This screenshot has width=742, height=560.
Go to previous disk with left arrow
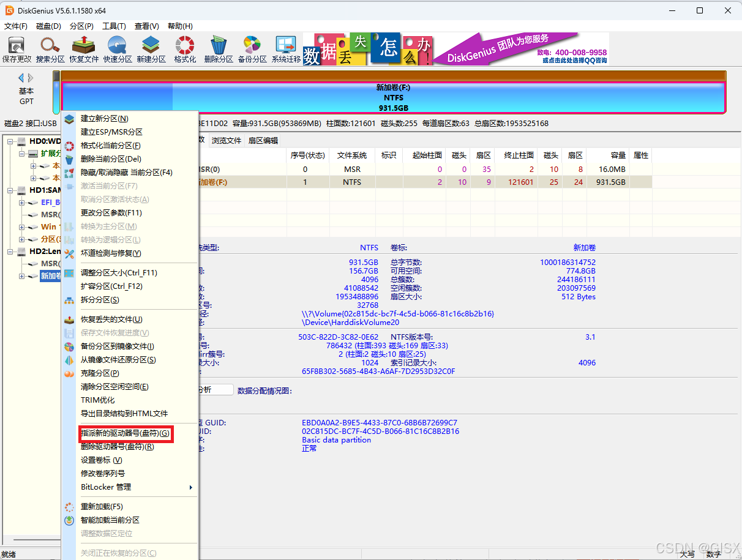[x=21, y=78]
